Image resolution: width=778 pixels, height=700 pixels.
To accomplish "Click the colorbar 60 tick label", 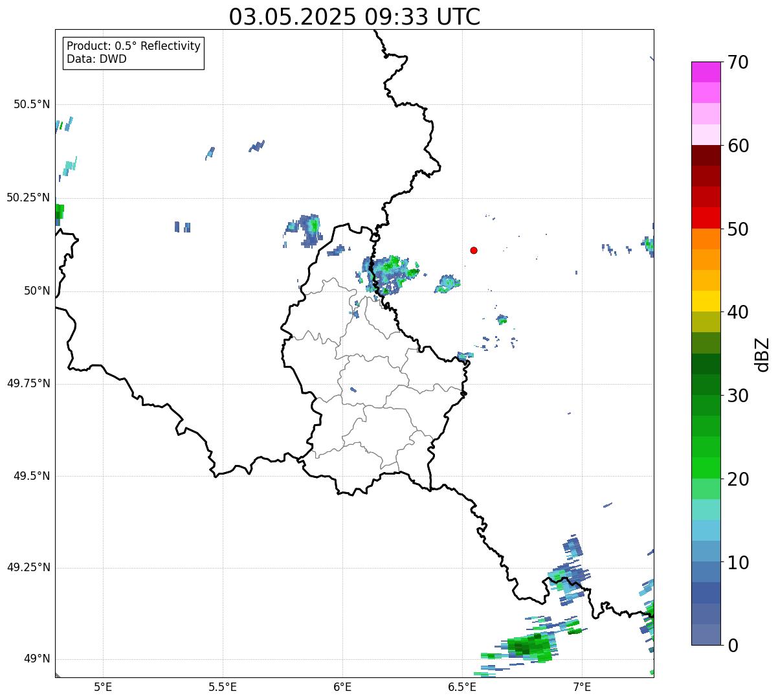I will click(739, 146).
